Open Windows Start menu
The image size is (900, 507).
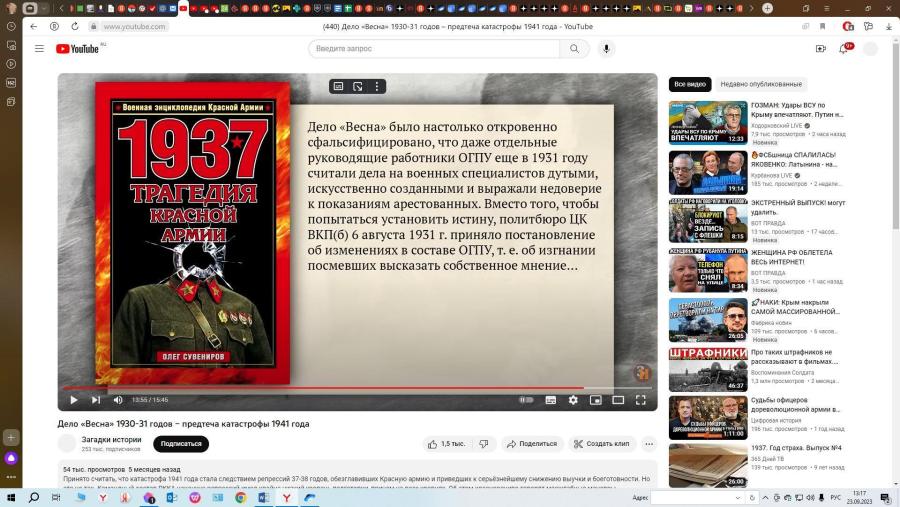11,498
